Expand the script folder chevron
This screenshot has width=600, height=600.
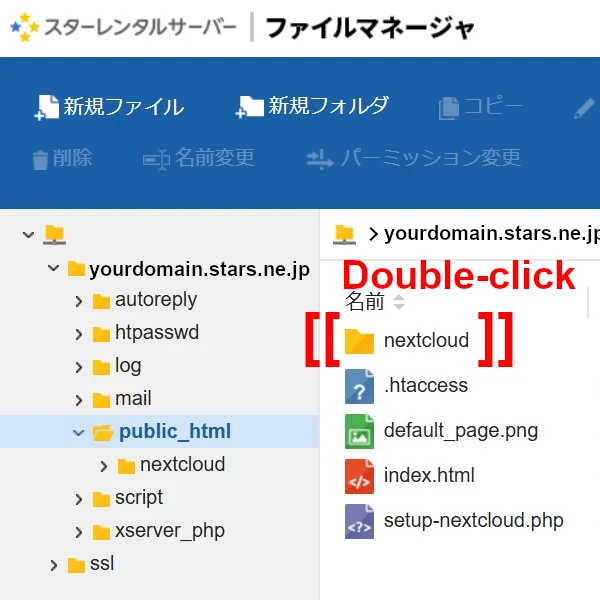[78, 499]
